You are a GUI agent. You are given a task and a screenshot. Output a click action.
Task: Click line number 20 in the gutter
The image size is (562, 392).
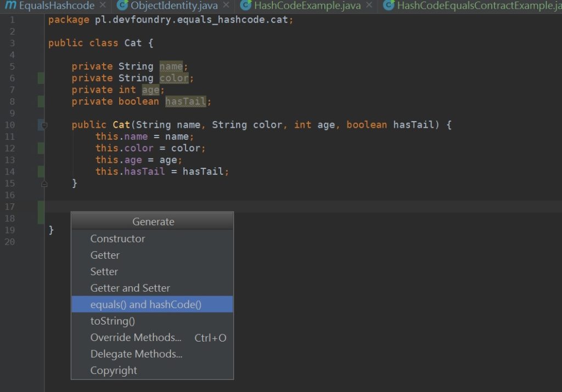click(10, 242)
